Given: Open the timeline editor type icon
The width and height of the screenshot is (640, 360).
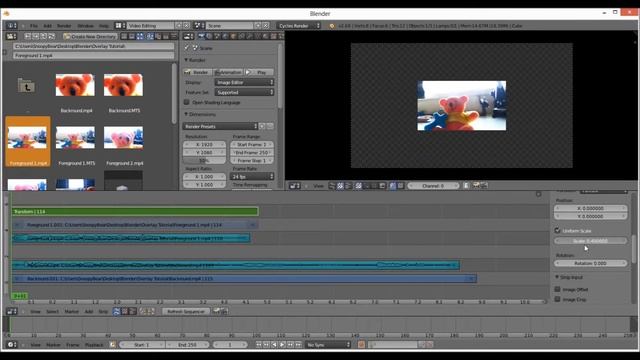Looking at the screenshot, I should [11, 344].
